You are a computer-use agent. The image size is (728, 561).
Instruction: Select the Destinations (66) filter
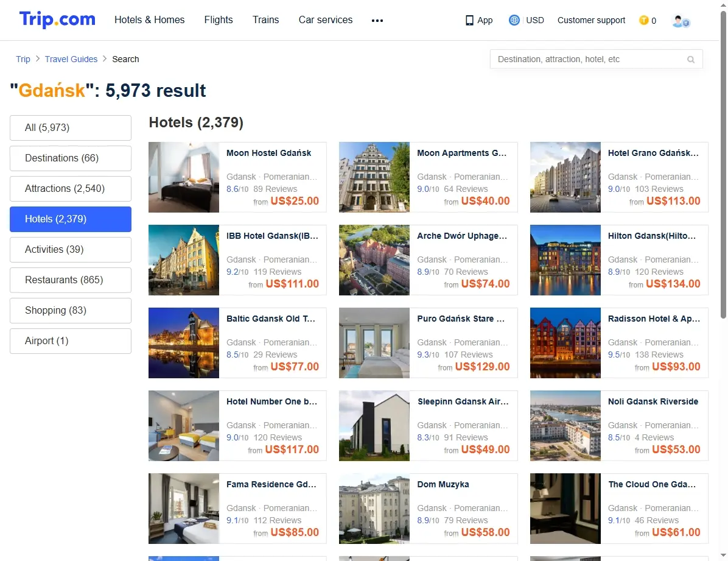pos(71,158)
